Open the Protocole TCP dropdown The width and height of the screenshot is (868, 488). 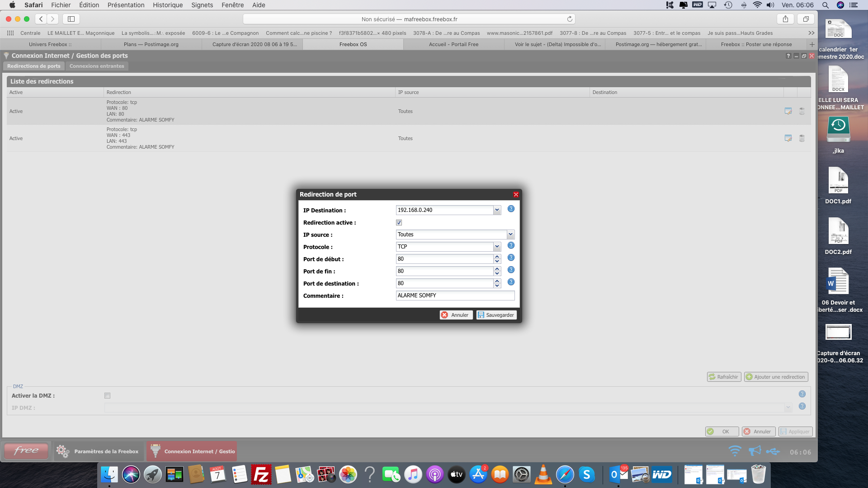coord(497,247)
